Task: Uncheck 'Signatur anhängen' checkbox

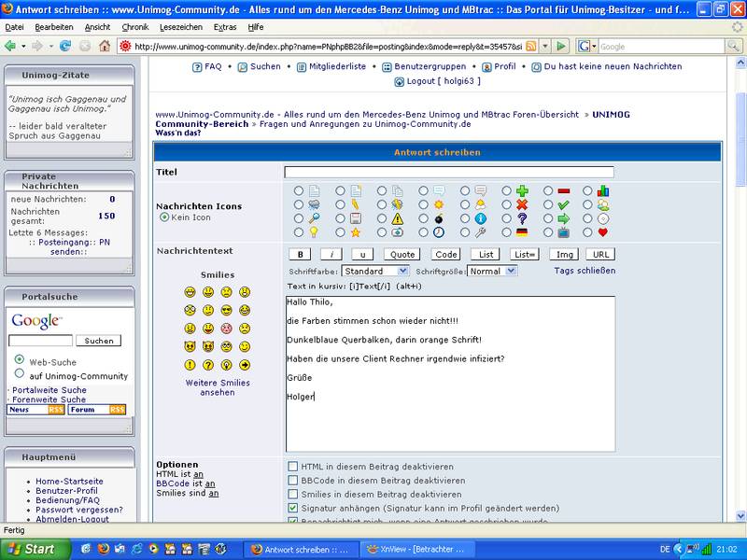Action: point(293,508)
